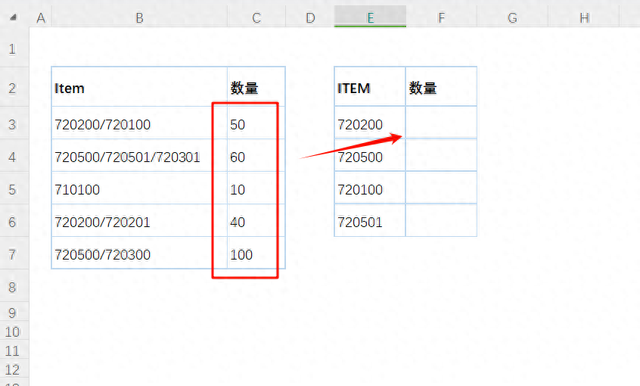
Task: Click the select-all corner triangle
Action: [13, 18]
